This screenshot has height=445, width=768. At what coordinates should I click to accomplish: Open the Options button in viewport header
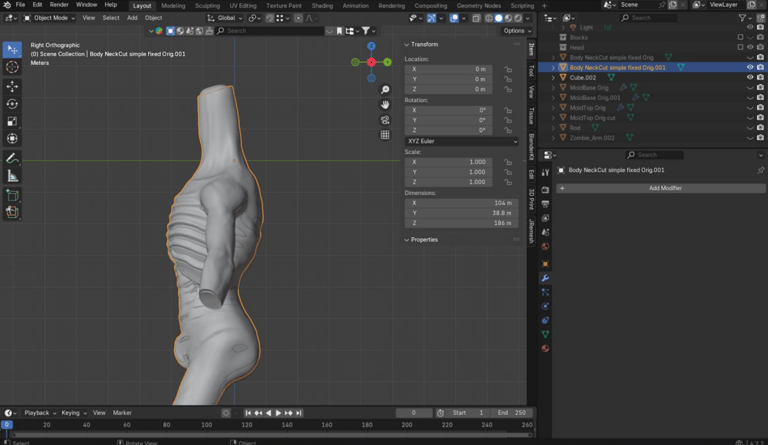click(515, 31)
